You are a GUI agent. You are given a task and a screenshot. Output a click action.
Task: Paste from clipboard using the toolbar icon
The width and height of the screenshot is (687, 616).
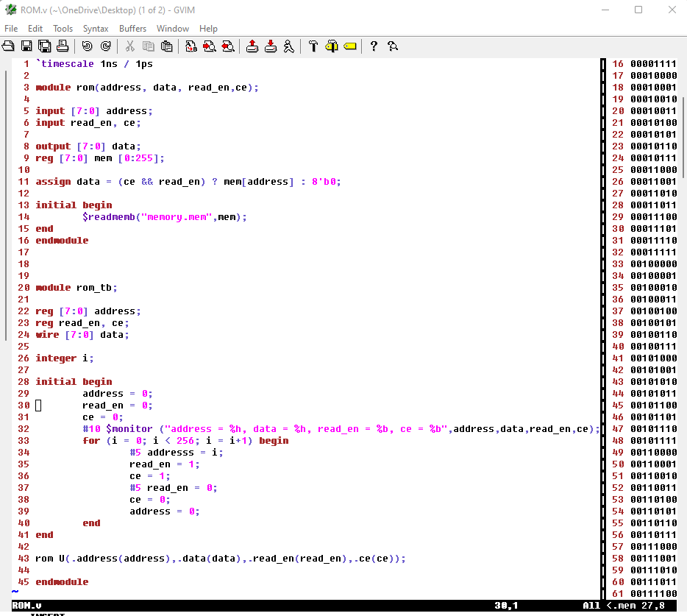point(167,46)
